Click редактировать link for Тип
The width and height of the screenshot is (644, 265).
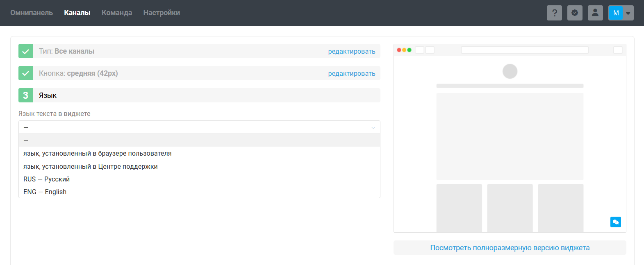click(x=351, y=52)
